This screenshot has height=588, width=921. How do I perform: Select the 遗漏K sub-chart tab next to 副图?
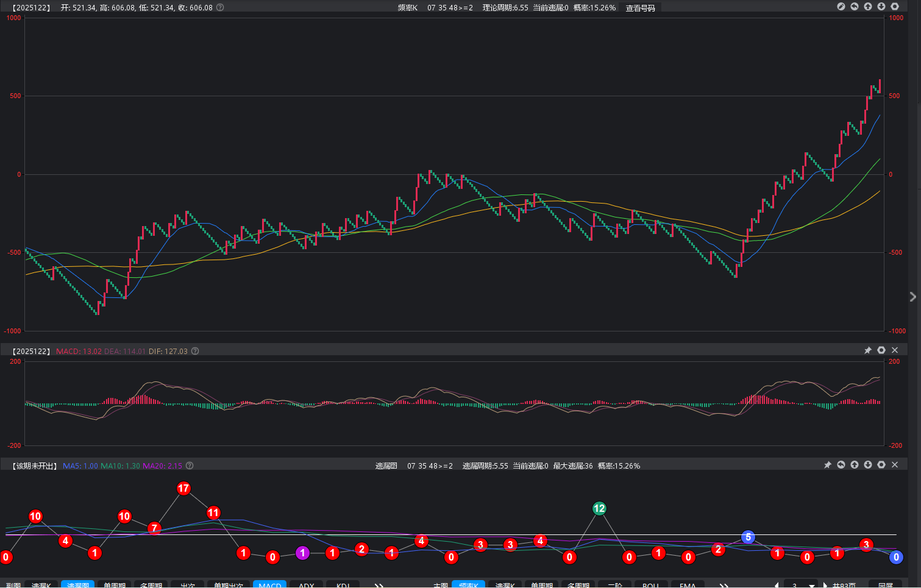click(x=41, y=584)
